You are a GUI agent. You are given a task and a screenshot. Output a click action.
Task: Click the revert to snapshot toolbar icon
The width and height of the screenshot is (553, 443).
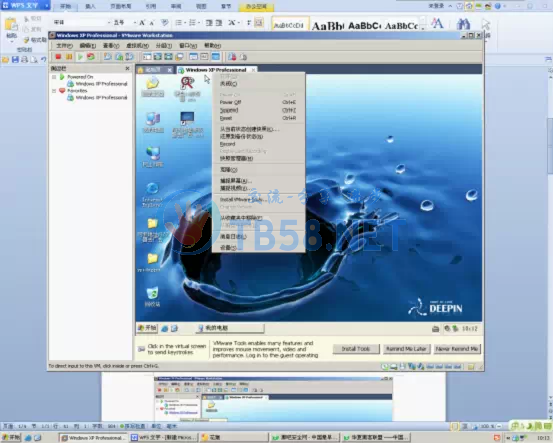point(119,56)
